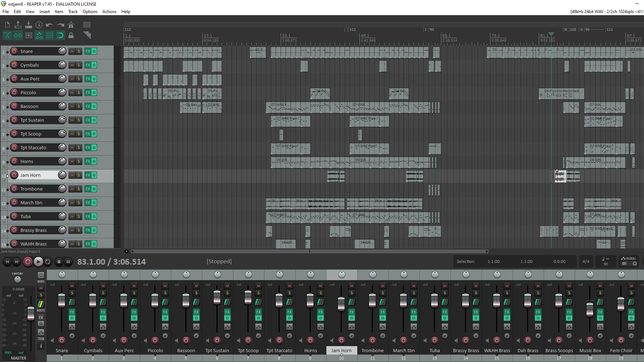Toggle item grouping in the toolbar
The height and width of the screenshot is (362, 644).
pyautogui.click(x=18, y=35)
